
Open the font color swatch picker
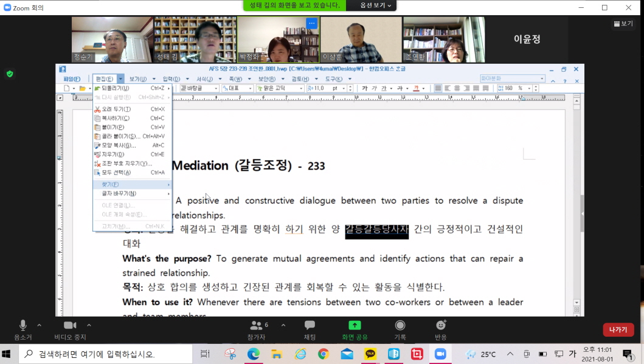pyautogui.click(x=423, y=89)
